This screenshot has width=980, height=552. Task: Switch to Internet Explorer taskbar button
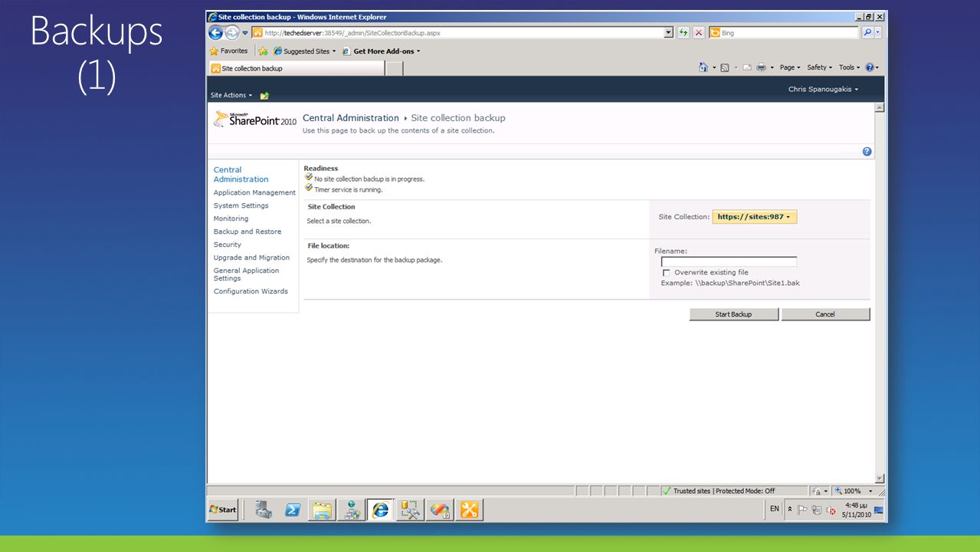coord(381,510)
